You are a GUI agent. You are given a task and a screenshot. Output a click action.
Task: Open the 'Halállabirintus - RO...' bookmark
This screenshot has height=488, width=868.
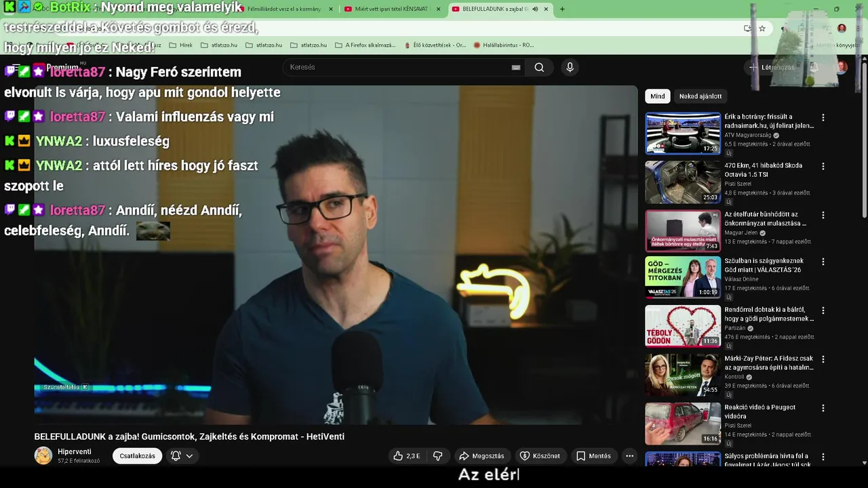coord(503,45)
